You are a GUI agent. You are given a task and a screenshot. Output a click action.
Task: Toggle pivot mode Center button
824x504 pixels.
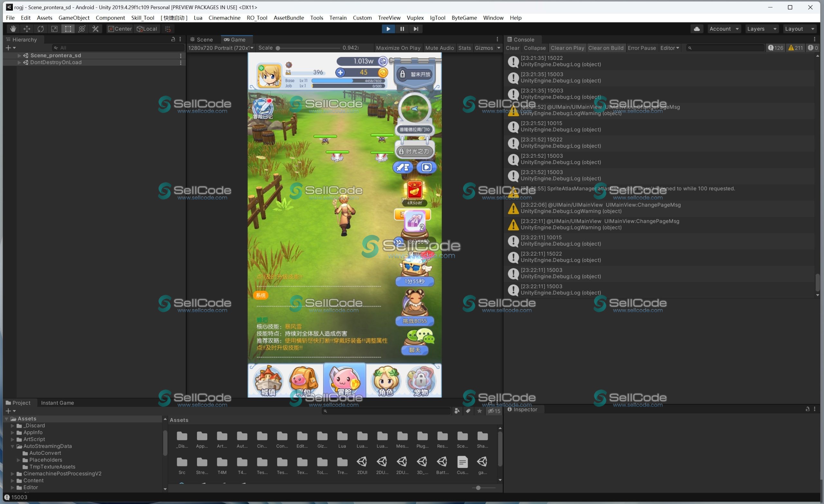(120, 29)
